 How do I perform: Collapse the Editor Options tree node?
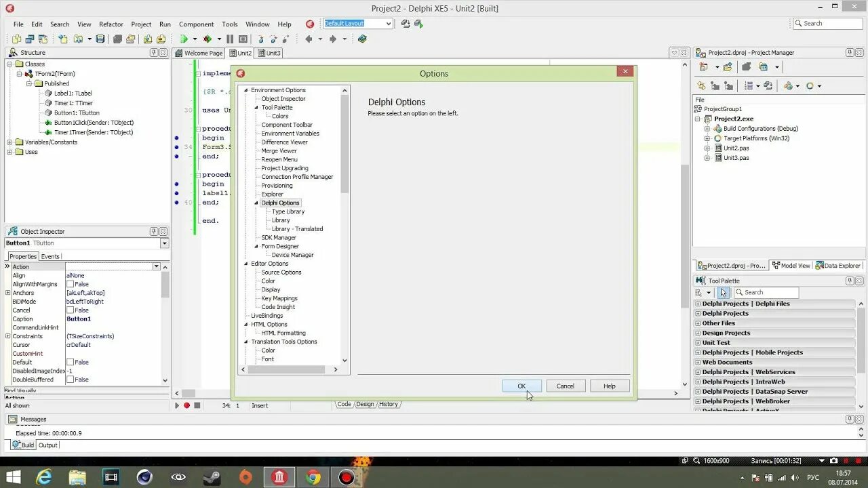click(x=246, y=264)
